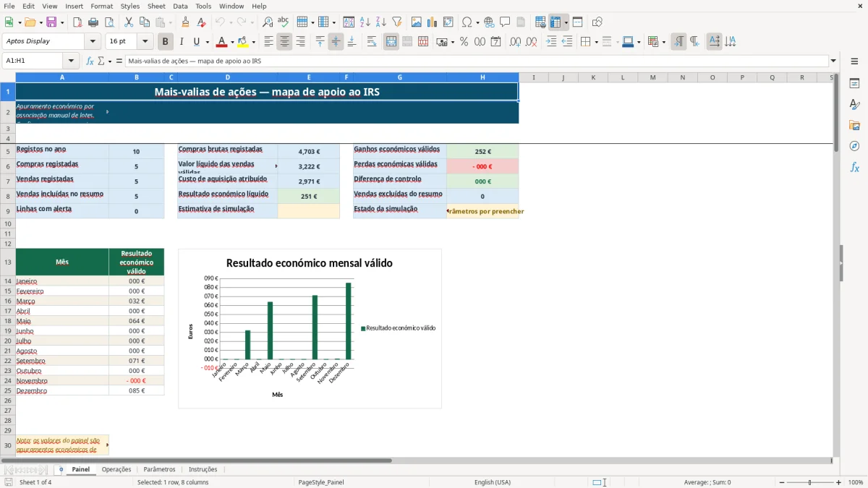Open sidebar Gallery panel icon

point(854,126)
